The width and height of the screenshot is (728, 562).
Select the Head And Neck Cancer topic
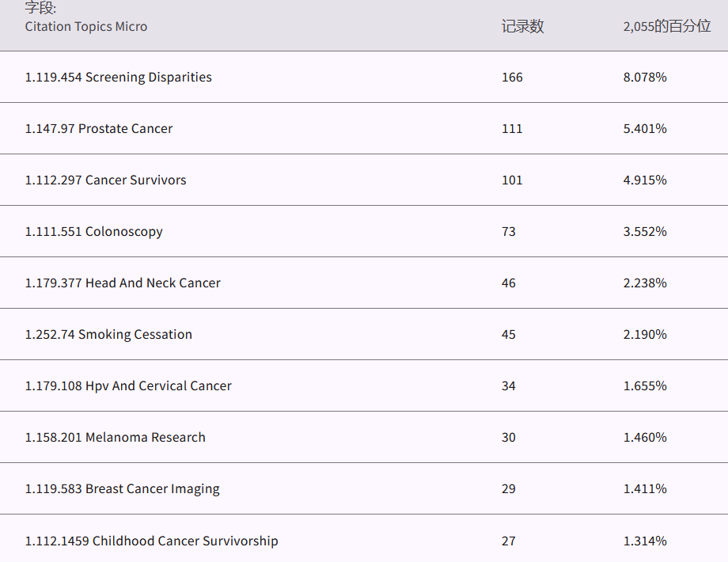[x=123, y=283]
